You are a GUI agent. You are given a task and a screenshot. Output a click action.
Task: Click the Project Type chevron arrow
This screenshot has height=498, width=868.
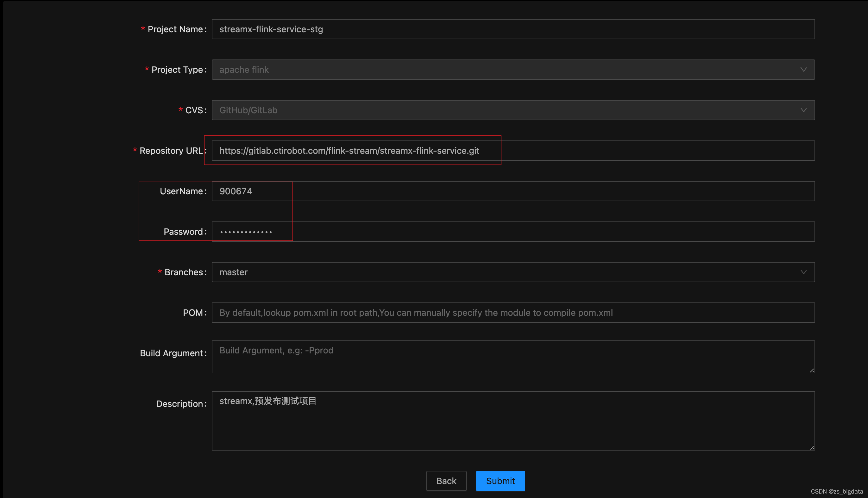tap(803, 70)
